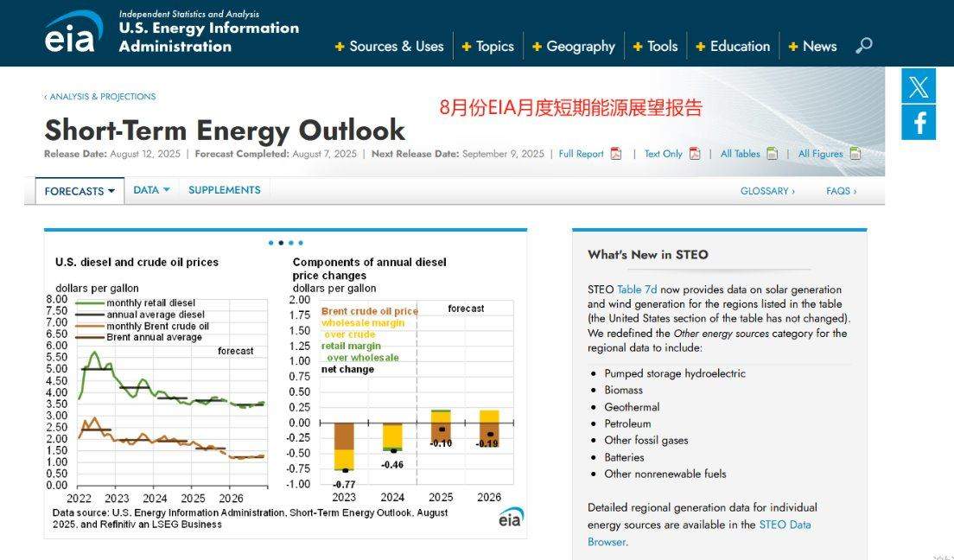Click the Geothermal bullet item
The image size is (954, 560).
point(632,407)
